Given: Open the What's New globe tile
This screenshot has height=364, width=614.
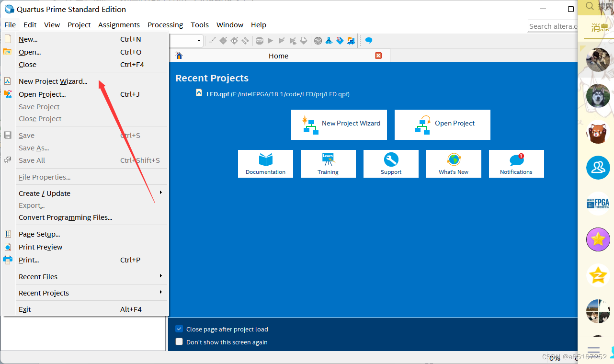Looking at the screenshot, I should 454,164.
